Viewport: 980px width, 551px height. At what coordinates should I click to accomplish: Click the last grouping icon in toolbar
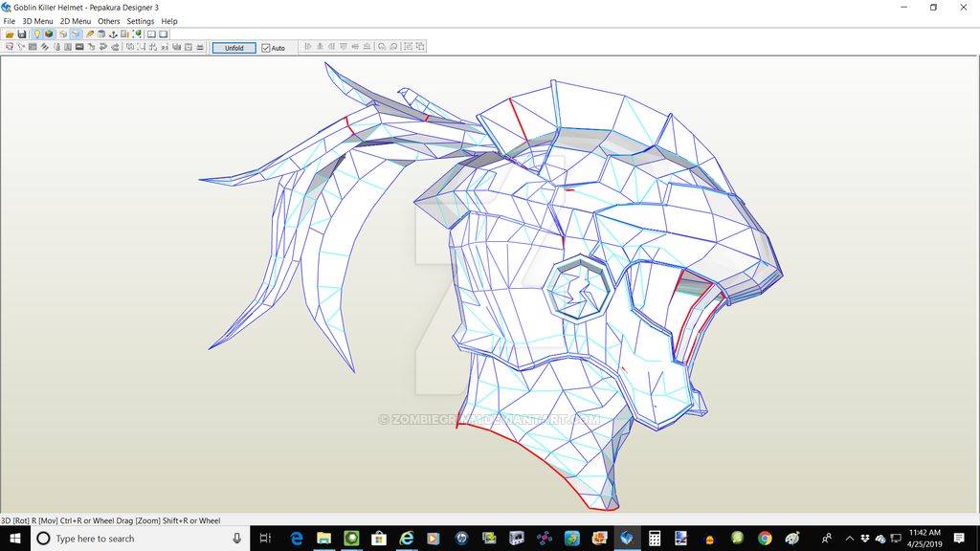click(420, 47)
